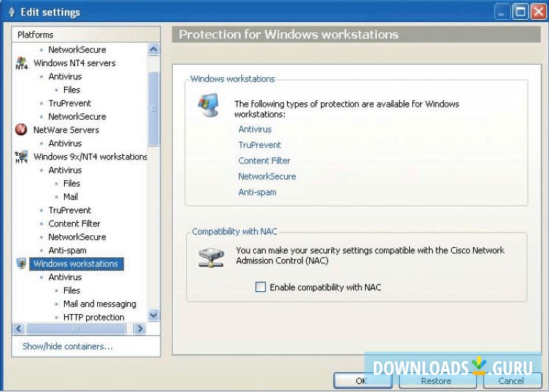Click the Windows NT4 servers platform icon

(x=21, y=63)
